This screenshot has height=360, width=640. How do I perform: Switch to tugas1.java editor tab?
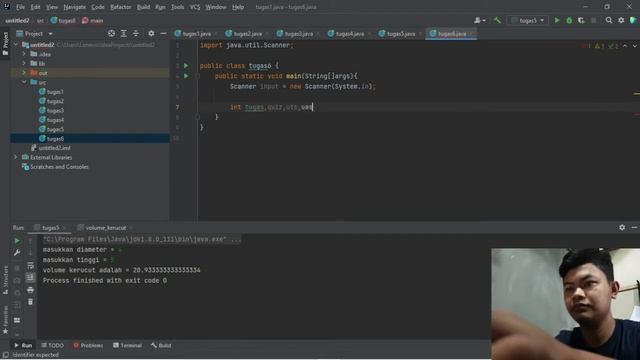pos(196,33)
